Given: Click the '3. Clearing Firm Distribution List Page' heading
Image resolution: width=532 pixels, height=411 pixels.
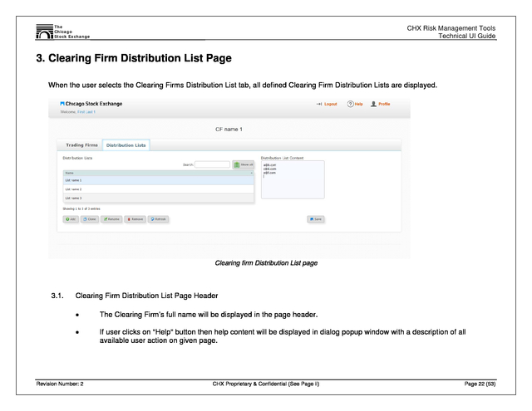Looking at the screenshot, I should [x=134, y=58].
